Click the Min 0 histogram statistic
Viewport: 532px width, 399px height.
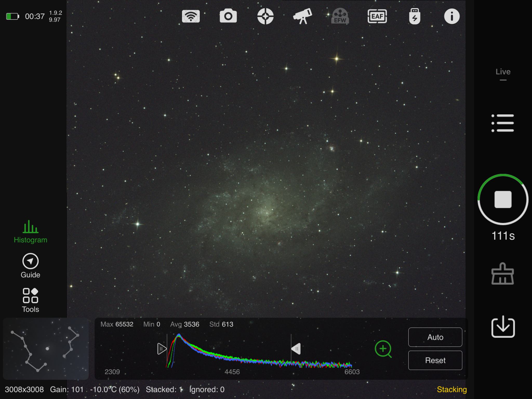click(x=152, y=324)
